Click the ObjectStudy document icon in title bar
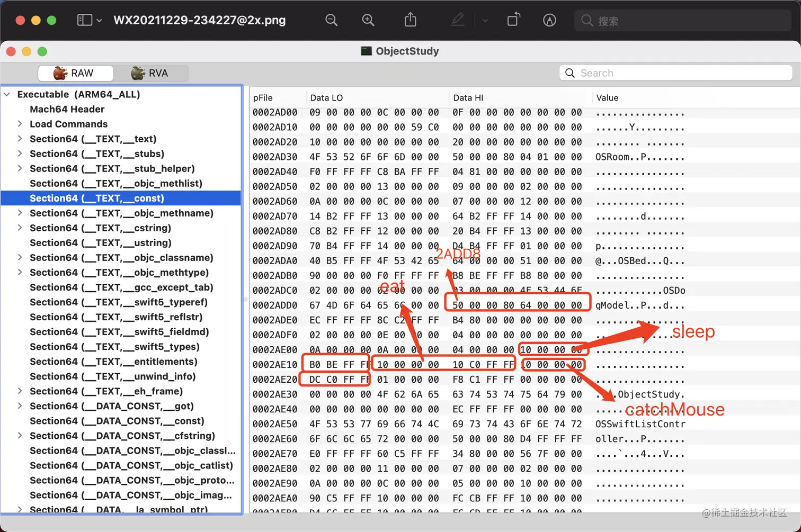 coord(366,51)
